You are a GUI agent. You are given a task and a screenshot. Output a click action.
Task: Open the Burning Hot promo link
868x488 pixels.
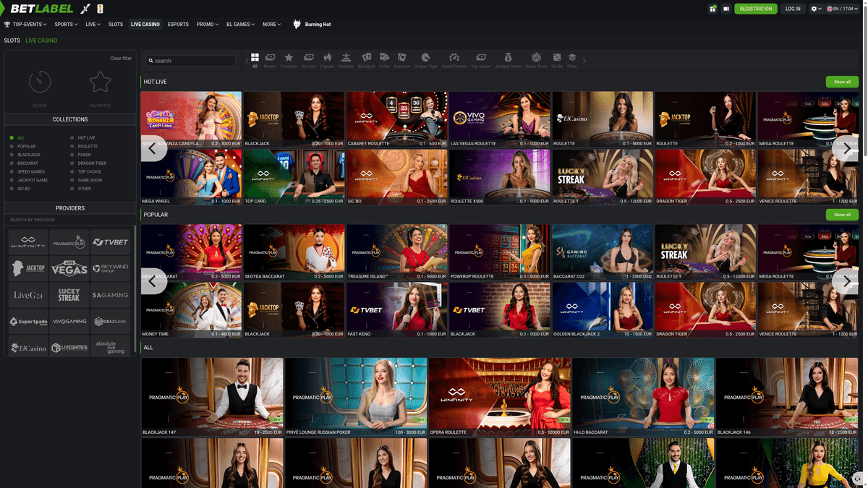pyautogui.click(x=312, y=25)
